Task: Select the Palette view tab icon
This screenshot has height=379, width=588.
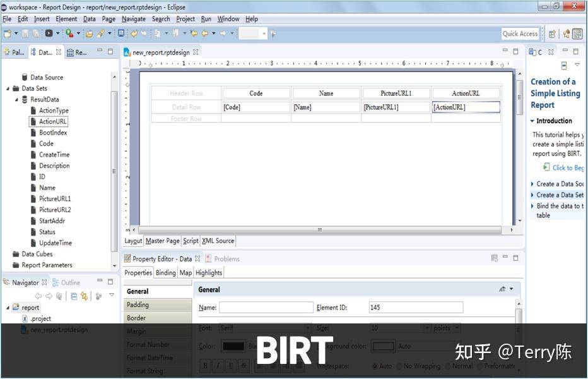Action: (x=7, y=52)
